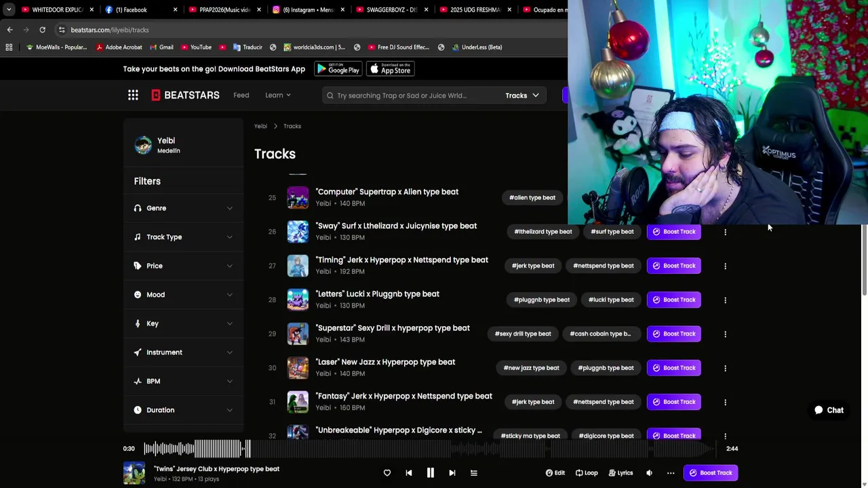This screenshot has width=868, height=488.
Task: Click in the beat search field
Action: pos(414,96)
